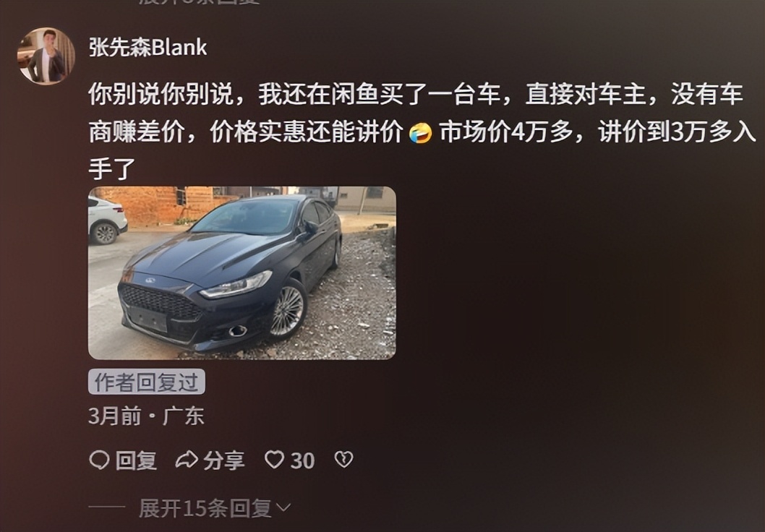The width and height of the screenshot is (765, 532).
Task: Click the 作者回复过 badge
Action: (146, 382)
